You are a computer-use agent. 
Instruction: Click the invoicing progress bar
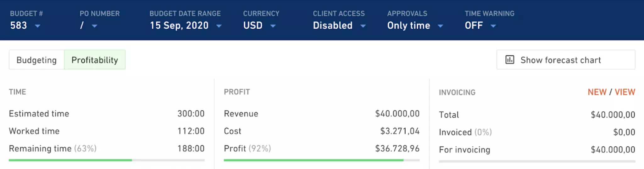tap(537, 161)
